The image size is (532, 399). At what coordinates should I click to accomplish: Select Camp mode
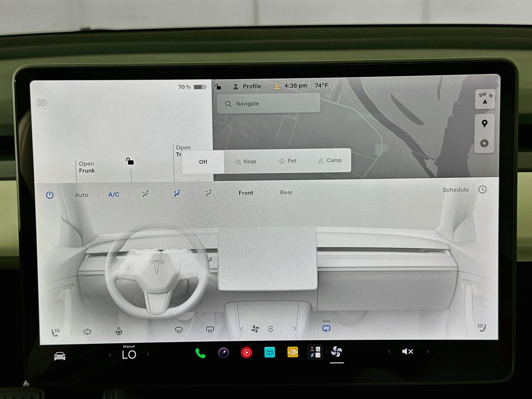(x=330, y=160)
